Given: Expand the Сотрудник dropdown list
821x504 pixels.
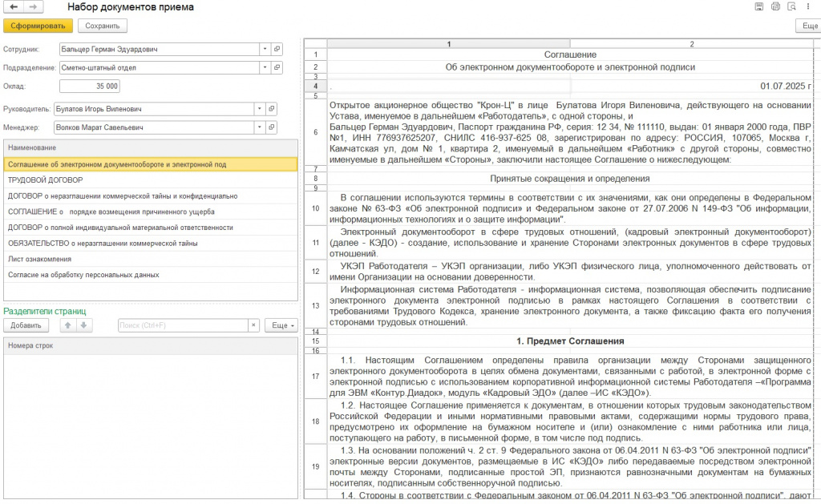Looking at the screenshot, I should click(265, 49).
